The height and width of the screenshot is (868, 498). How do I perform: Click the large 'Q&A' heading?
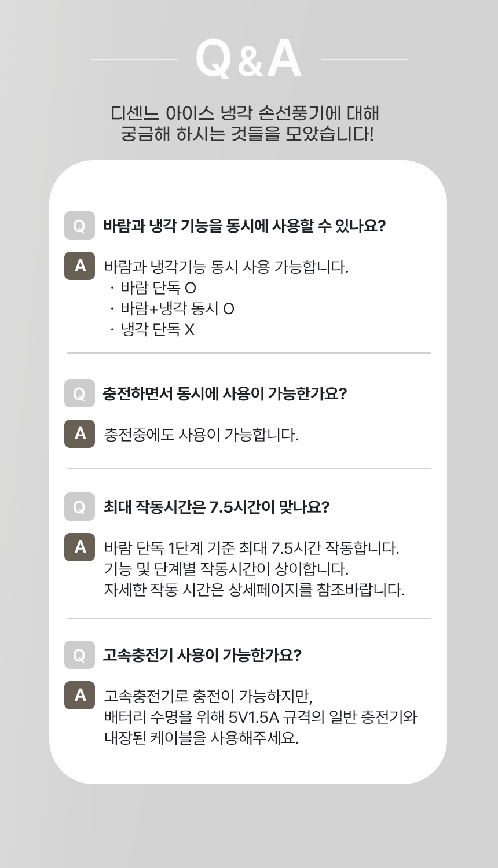(248, 59)
